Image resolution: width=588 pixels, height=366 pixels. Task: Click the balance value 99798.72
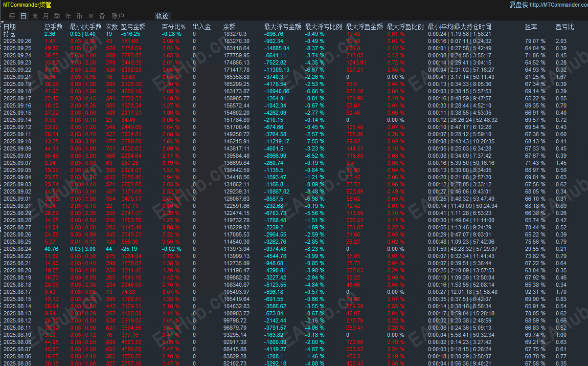point(235,320)
